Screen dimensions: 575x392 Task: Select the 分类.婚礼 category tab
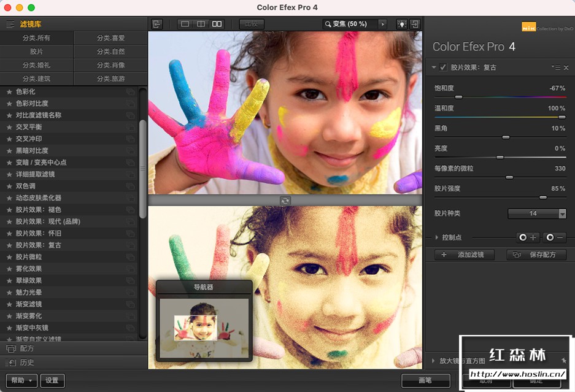coord(37,65)
